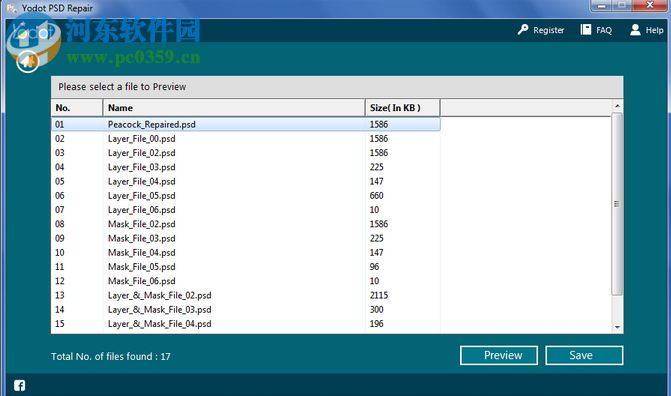671x396 pixels.
Task: Click the file list scroll down arrow
Action: 617,328
